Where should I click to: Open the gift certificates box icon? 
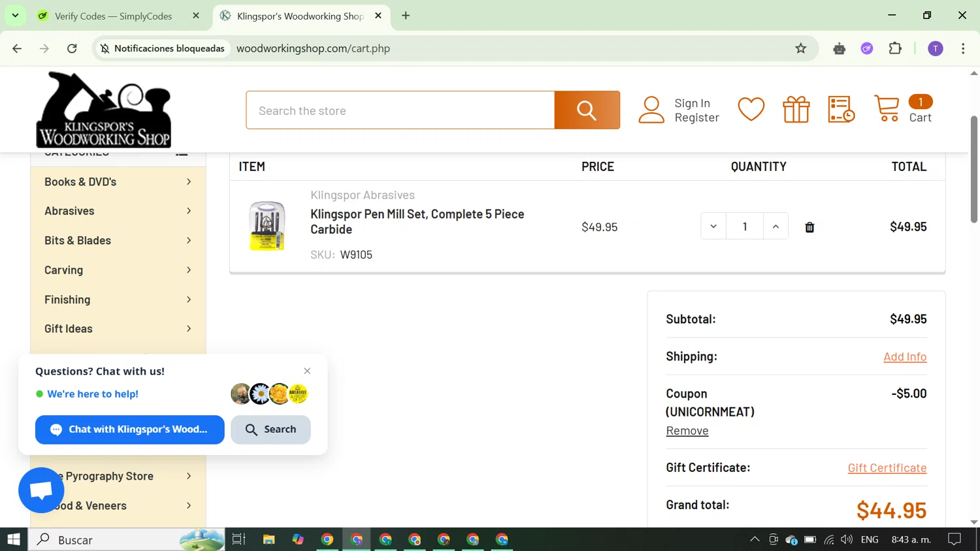(796, 110)
